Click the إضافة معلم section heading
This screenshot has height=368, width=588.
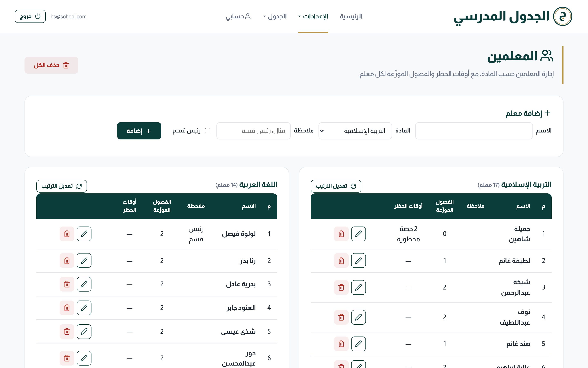(528, 113)
